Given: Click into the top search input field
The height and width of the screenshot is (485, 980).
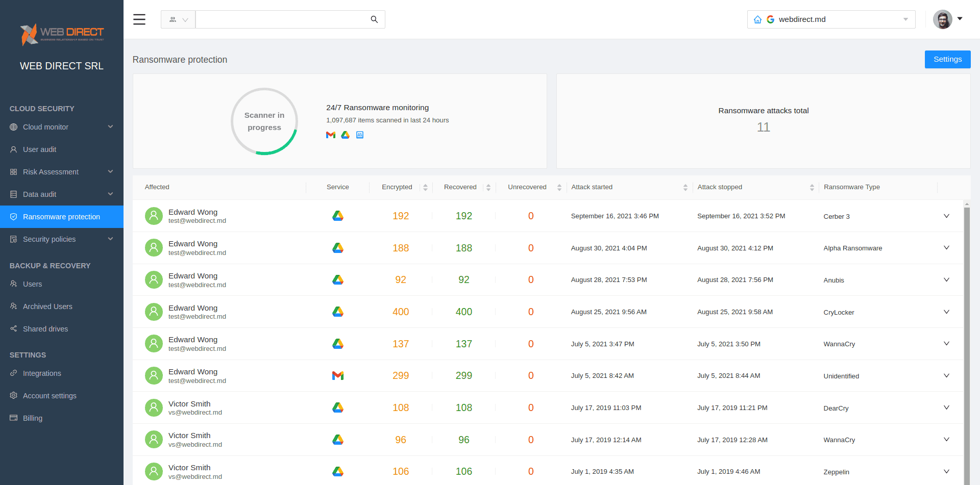Looking at the screenshot, I should pyautogui.click(x=281, y=19).
